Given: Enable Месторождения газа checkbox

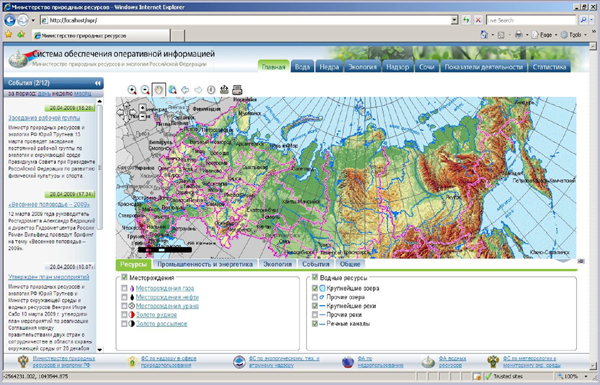Looking at the screenshot, I should [124, 288].
